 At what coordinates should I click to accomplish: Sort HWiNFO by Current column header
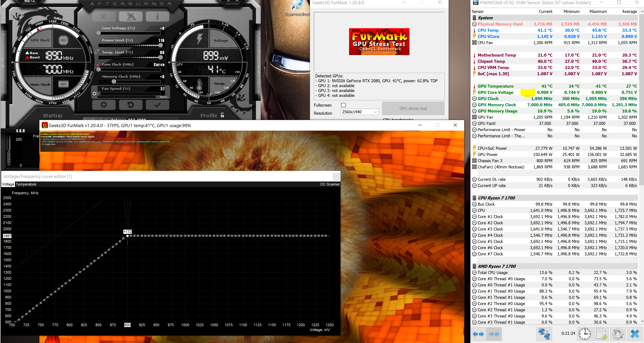coord(546,12)
